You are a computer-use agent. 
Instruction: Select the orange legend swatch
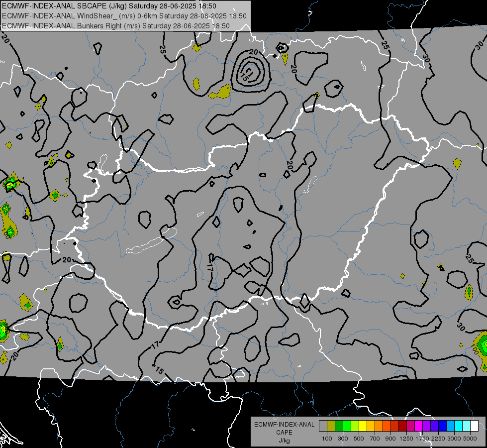(379, 426)
